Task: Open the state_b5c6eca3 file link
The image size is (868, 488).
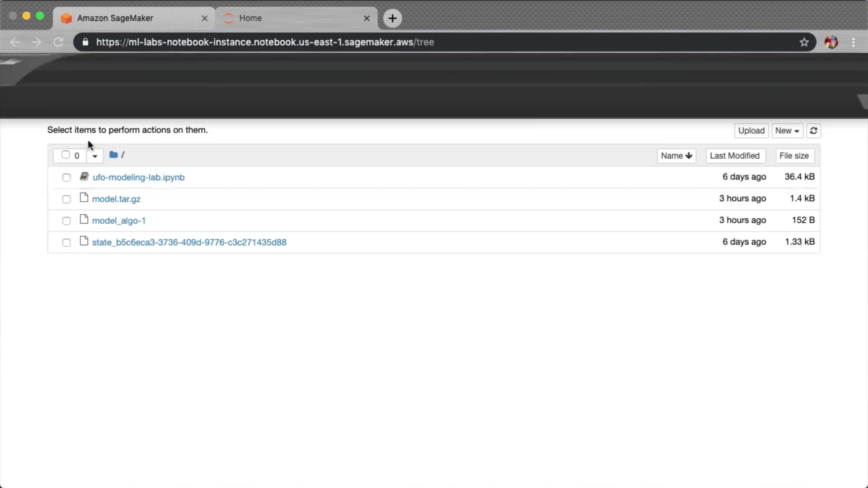Action: click(x=189, y=242)
